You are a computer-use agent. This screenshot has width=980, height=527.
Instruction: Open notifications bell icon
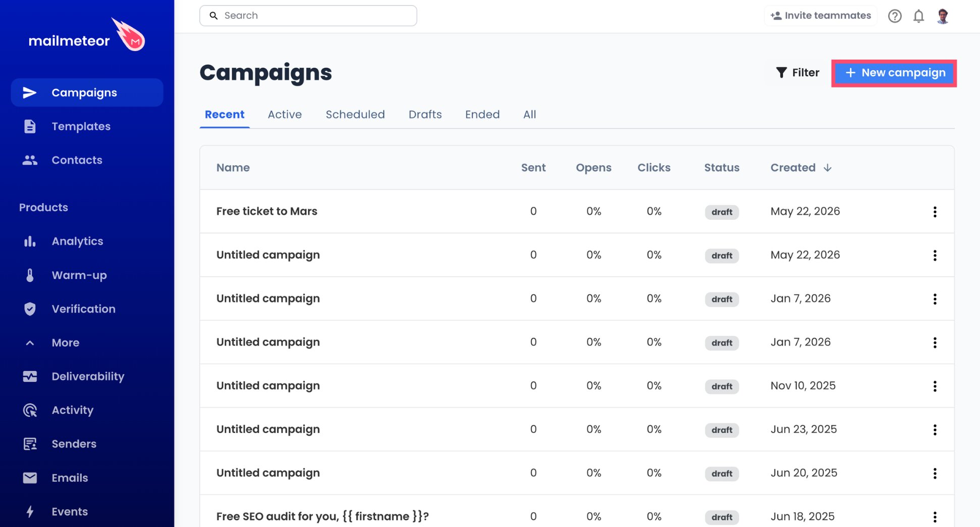[x=918, y=16]
